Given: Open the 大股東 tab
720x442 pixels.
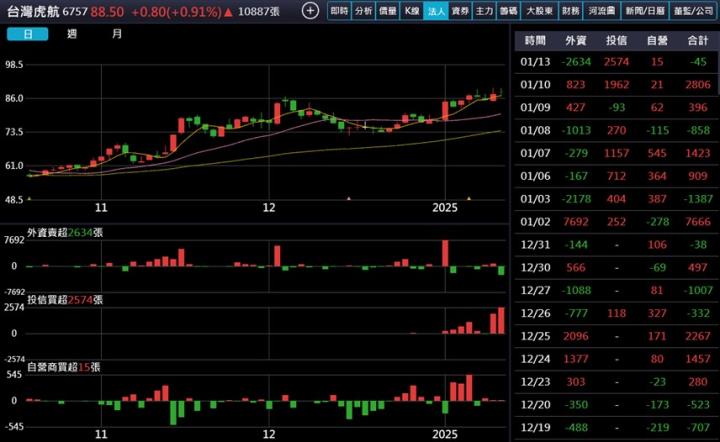Looking at the screenshot, I should (539, 11).
